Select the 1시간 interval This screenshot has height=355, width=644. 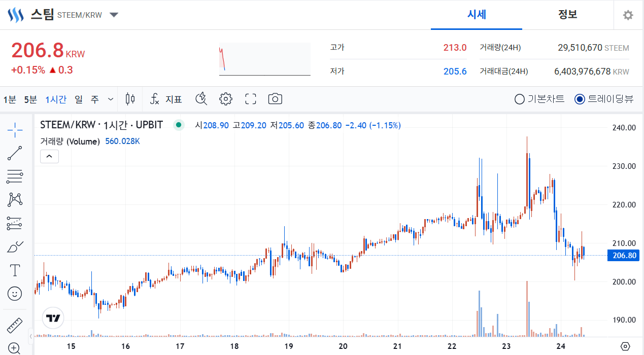coord(56,99)
